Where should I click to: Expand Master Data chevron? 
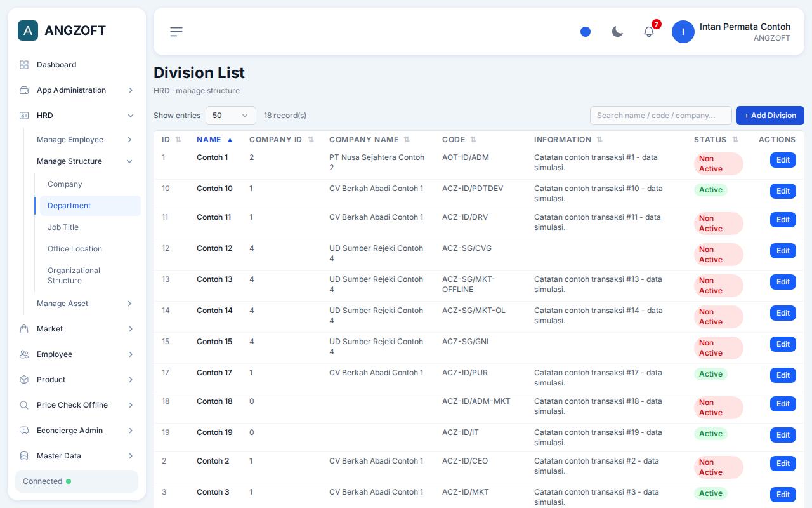(131, 456)
